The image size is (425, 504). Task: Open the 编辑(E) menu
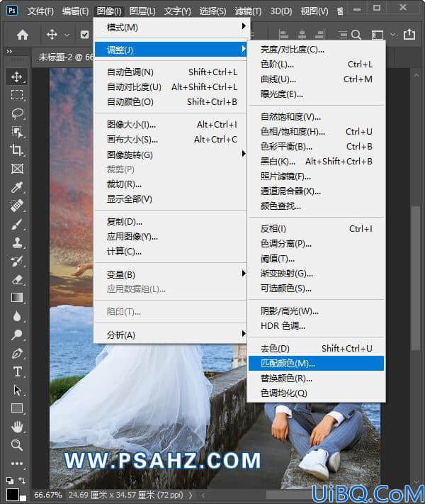(x=76, y=11)
